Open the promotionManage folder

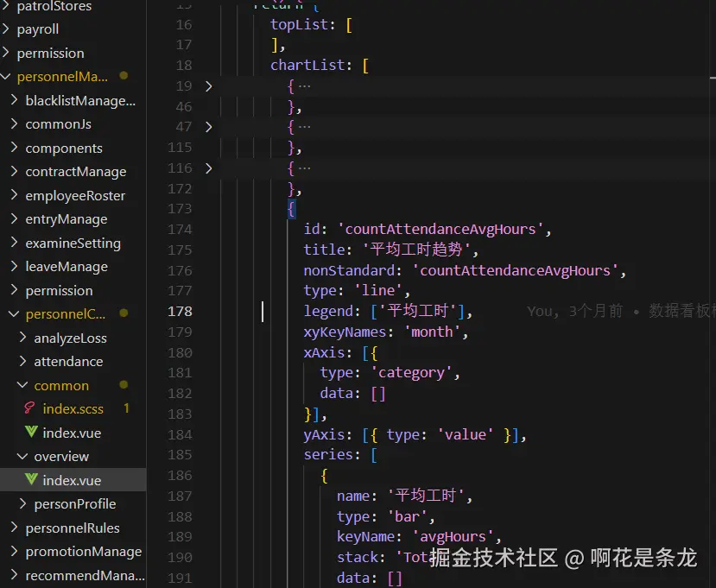[x=84, y=552]
